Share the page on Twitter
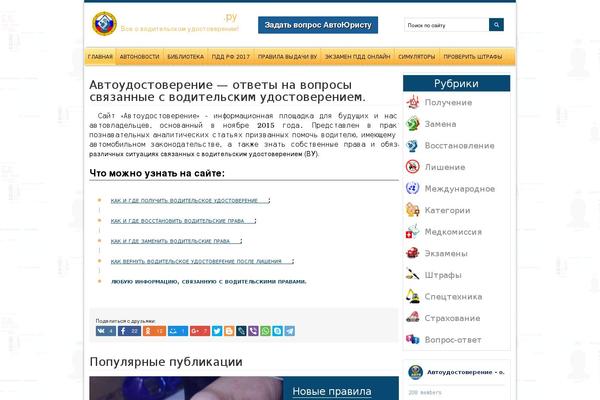 (x=217, y=331)
